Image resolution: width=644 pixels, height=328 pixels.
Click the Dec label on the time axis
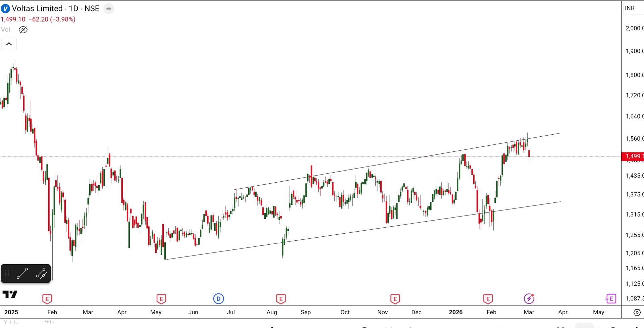coord(416,312)
